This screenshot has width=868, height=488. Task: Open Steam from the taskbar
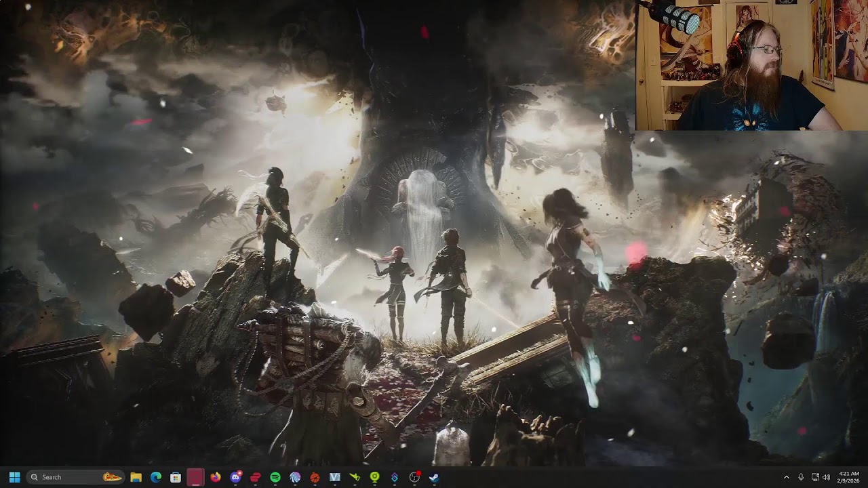pyautogui.click(x=434, y=477)
